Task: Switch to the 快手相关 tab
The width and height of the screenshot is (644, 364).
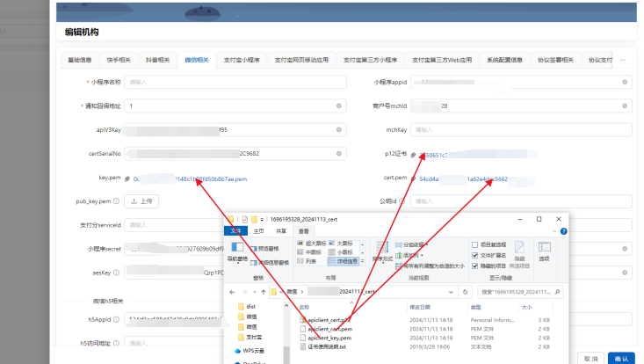Action: click(119, 60)
